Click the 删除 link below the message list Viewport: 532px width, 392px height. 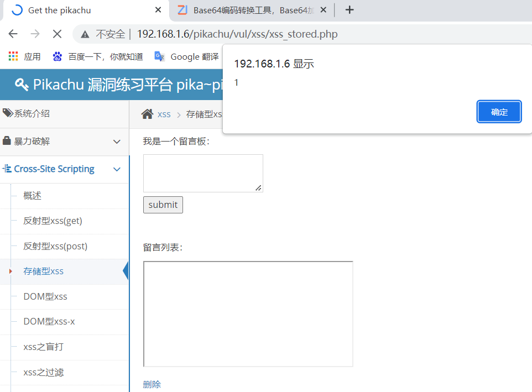click(x=152, y=384)
